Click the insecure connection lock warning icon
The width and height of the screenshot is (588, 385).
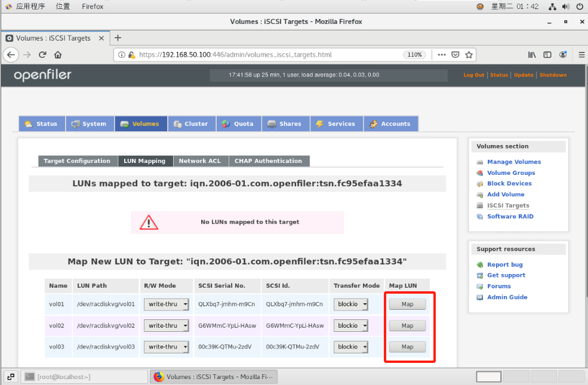click(131, 55)
